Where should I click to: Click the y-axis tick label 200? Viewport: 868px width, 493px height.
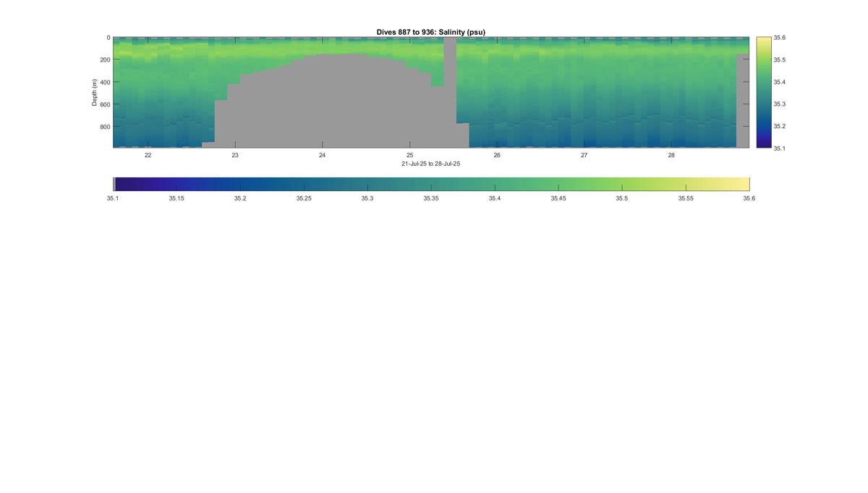pos(105,60)
